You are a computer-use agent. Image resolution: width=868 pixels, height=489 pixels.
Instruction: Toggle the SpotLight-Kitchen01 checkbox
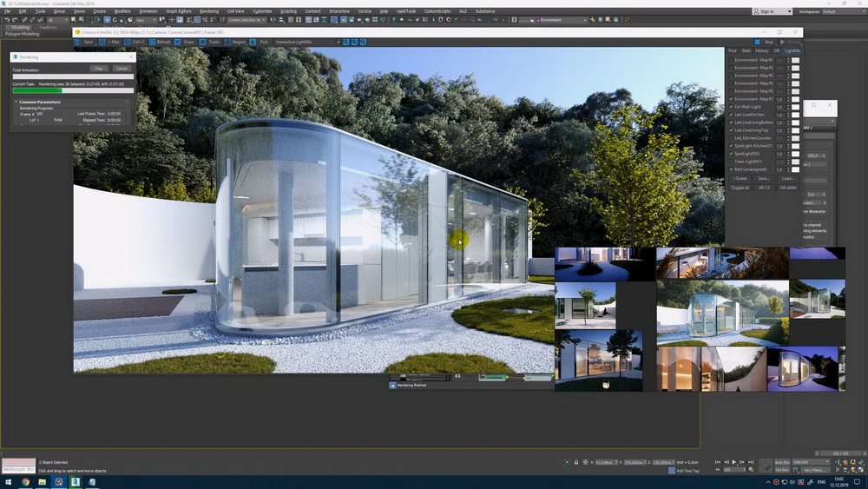tap(731, 146)
